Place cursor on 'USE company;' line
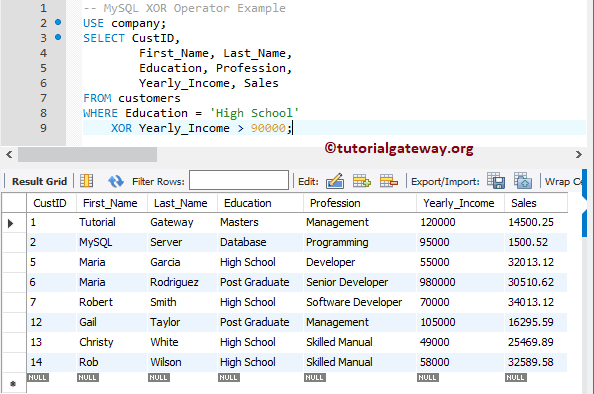Screen dimensions: 594x394 125,23
